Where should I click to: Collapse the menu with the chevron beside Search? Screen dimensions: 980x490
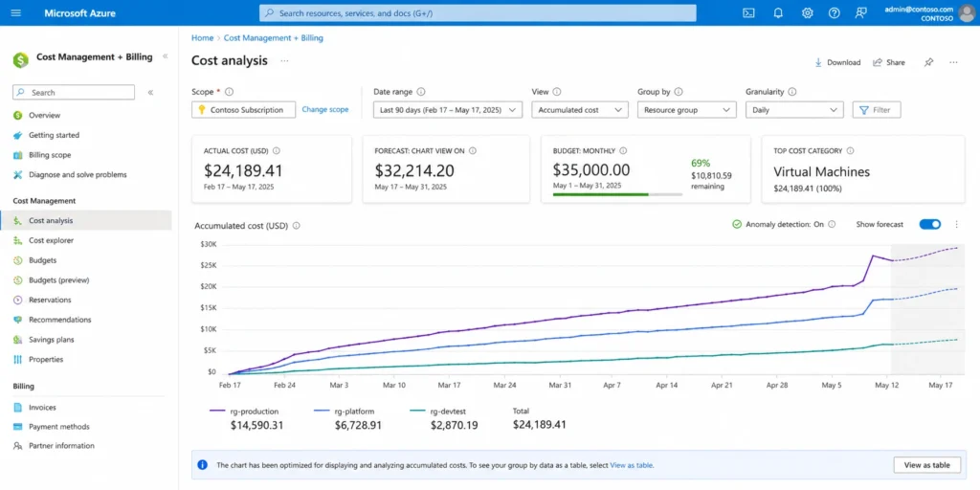tap(150, 93)
